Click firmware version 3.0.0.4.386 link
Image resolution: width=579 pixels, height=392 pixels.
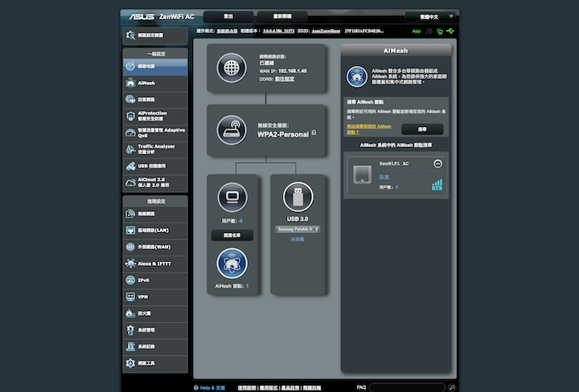[278, 31]
